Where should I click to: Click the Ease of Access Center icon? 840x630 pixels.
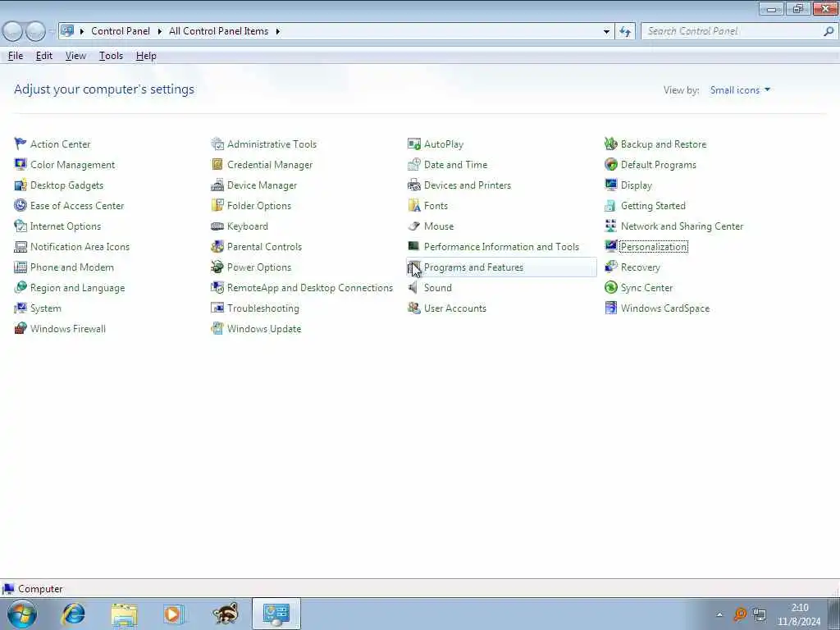[21, 205]
